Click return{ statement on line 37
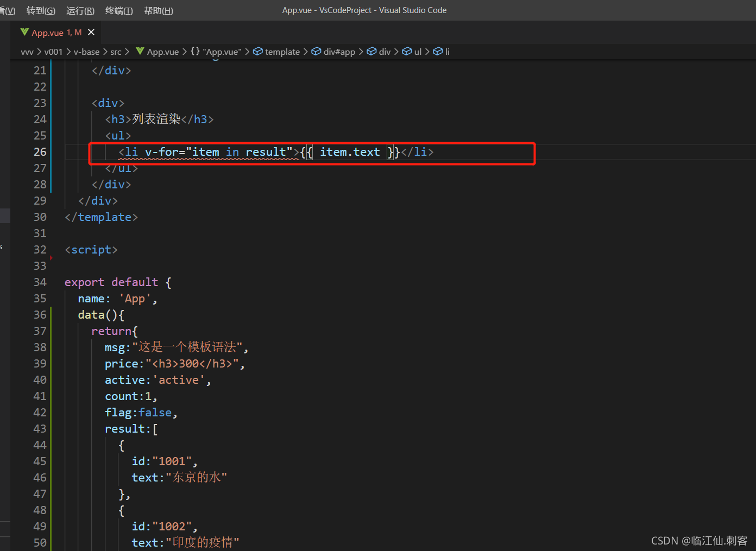Image resolution: width=756 pixels, height=551 pixels. [115, 331]
